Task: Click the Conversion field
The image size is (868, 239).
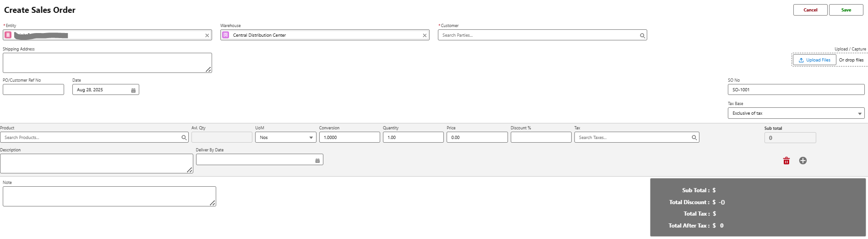Action: [x=349, y=137]
